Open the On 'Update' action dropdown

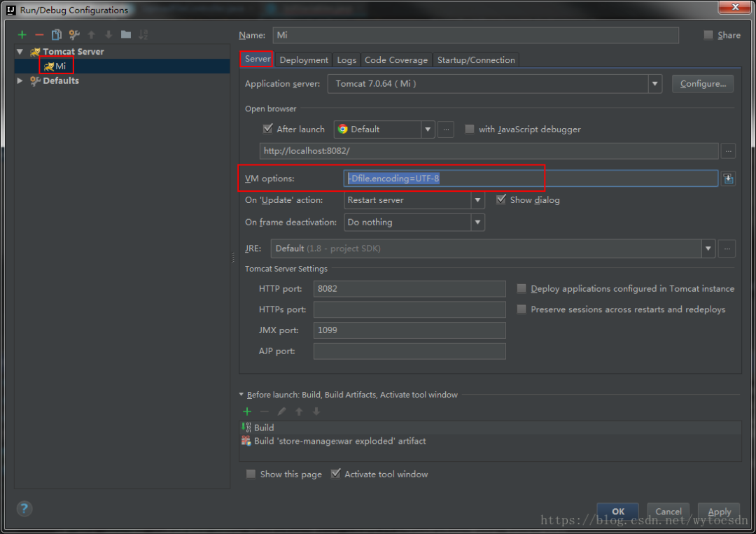(x=478, y=200)
